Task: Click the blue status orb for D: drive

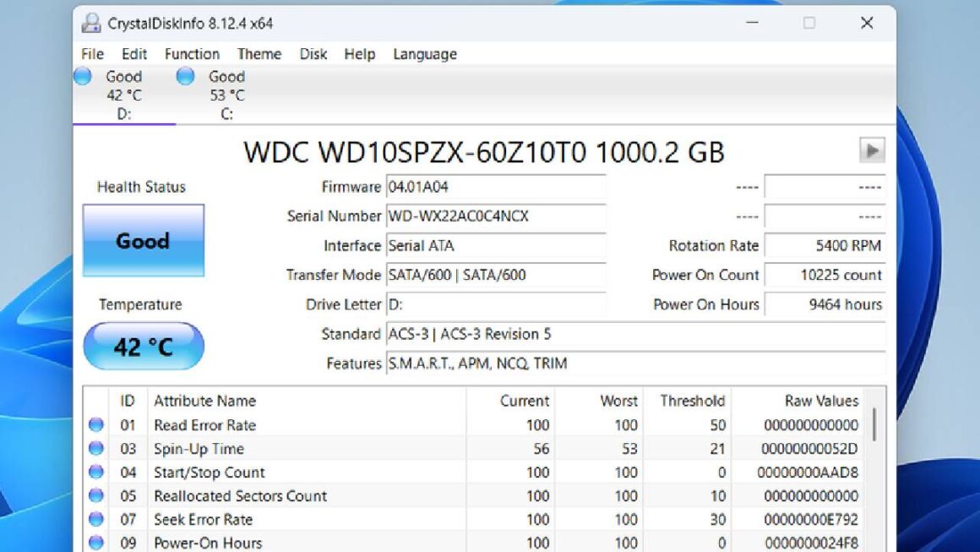Action: point(83,76)
